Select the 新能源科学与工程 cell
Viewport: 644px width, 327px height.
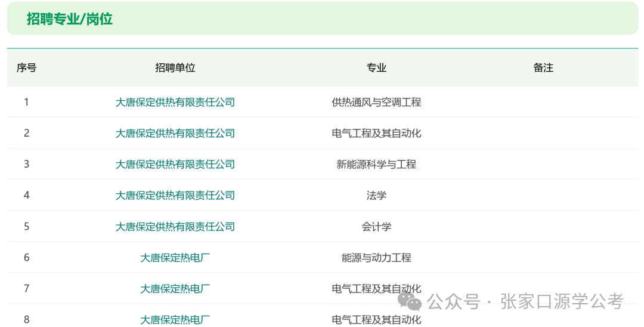coord(376,164)
